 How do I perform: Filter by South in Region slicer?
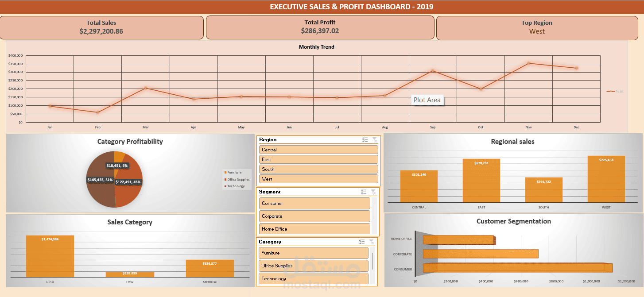tap(318, 169)
